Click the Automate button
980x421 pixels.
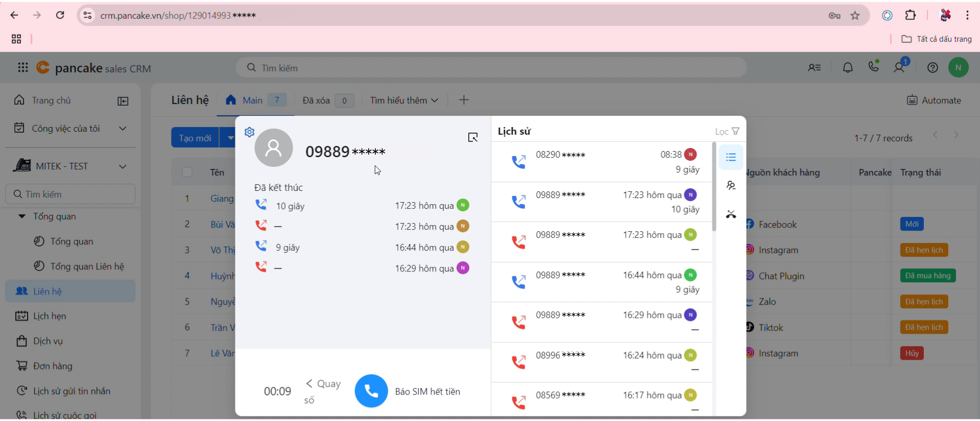point(934,101)
